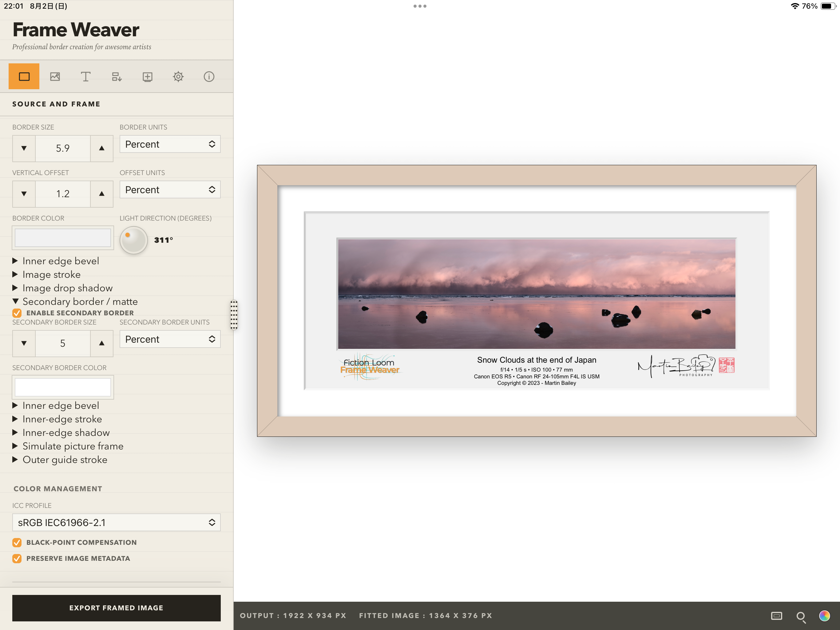
Task: Open the info tab icon
Action: click(209, 76)
